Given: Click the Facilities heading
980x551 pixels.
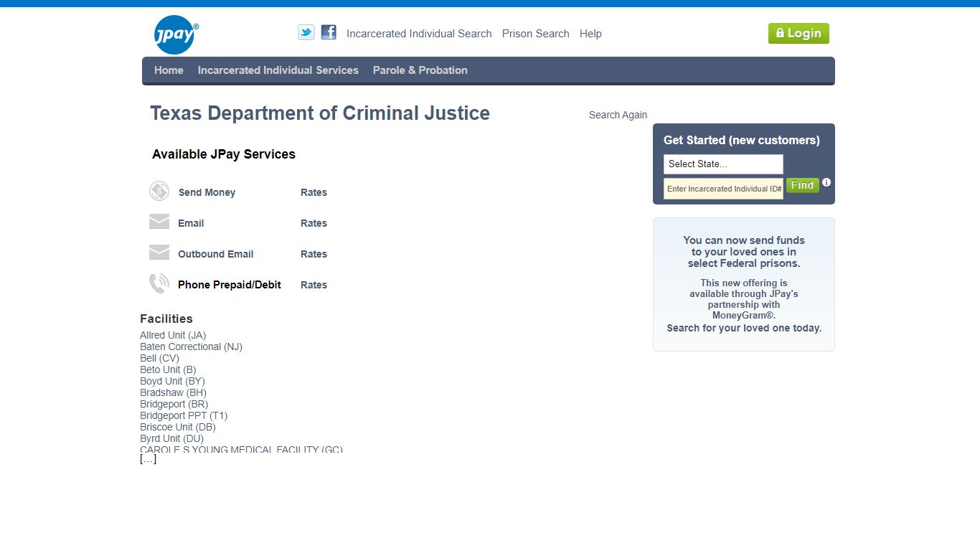Looking at the screenshot, I should pos(166,319).
